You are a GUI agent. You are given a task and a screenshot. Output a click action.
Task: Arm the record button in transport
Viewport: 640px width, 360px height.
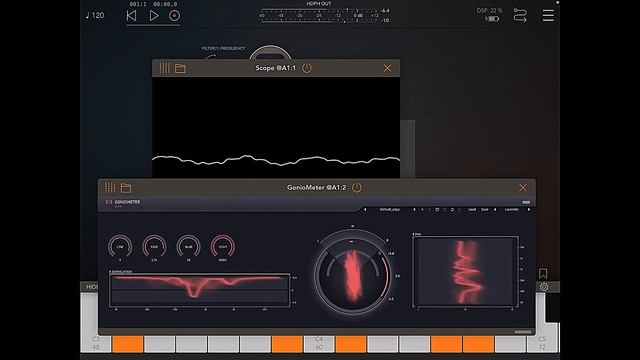(x=174, y=16)
